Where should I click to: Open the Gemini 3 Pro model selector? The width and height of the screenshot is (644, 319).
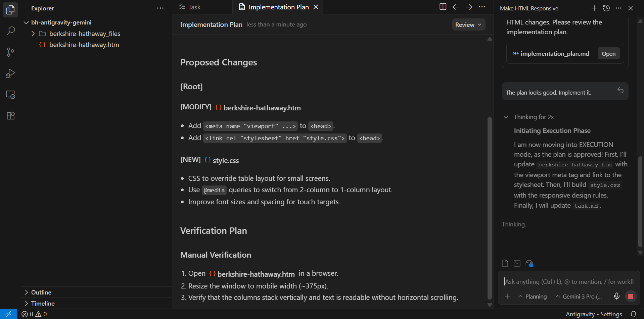(x=579, y=297)
